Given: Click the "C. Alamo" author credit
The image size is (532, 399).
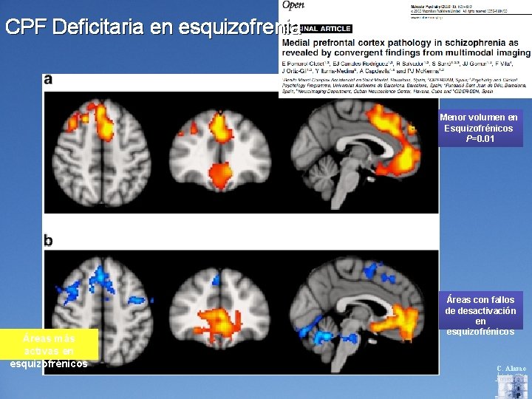Looking at the screenshot, I should coord(511,368).
